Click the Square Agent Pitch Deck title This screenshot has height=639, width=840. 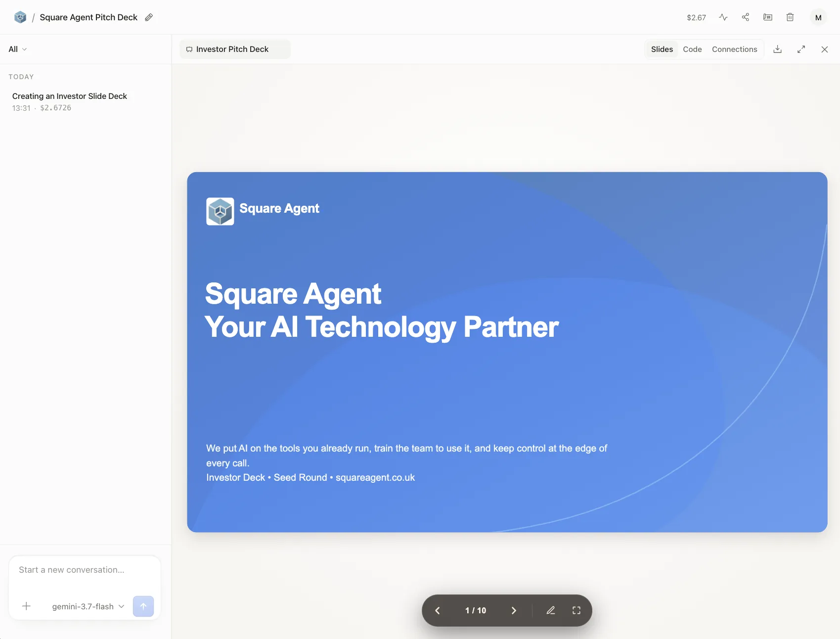point(88,17)
